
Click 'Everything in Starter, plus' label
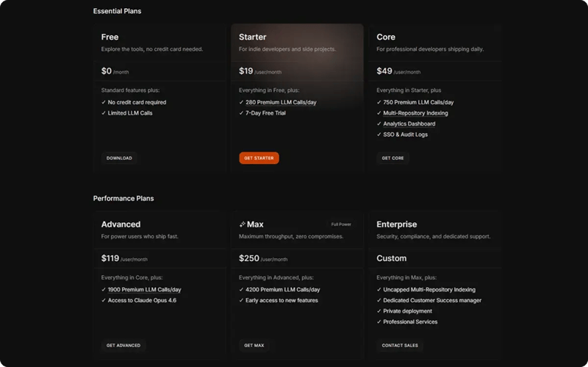[409, 90]
